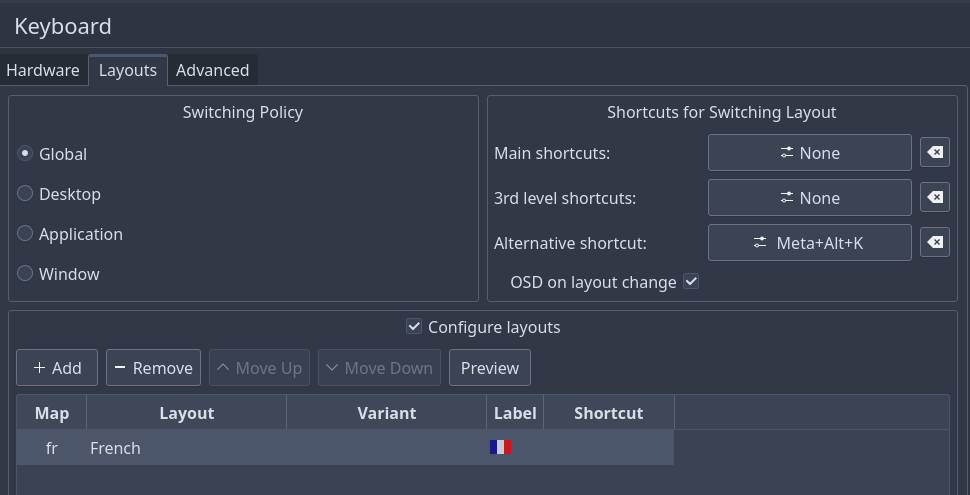Click the French flag label icon
The image size is (970, 495).
click(x=500, y=448)
